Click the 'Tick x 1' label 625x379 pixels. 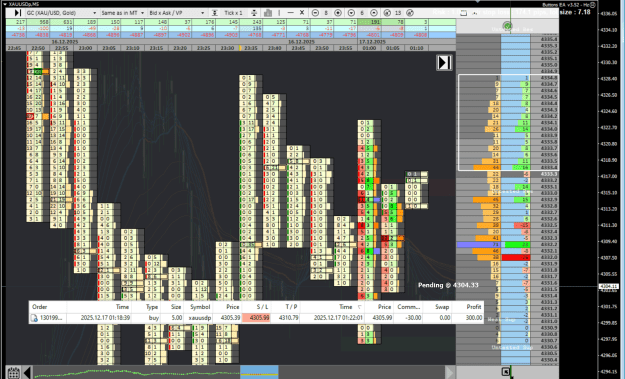click(233, 13)
